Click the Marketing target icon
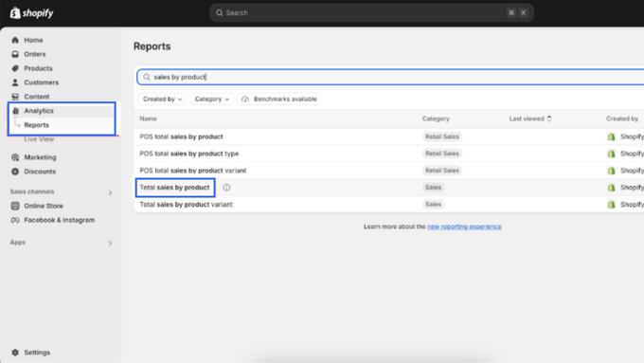The height and width of the screenshot is (363, 644). pos(15,157)
